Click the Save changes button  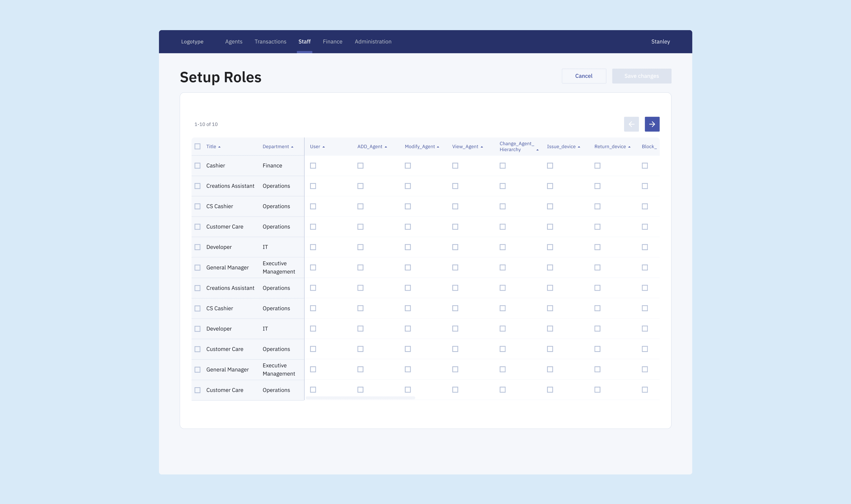point(641,76)
